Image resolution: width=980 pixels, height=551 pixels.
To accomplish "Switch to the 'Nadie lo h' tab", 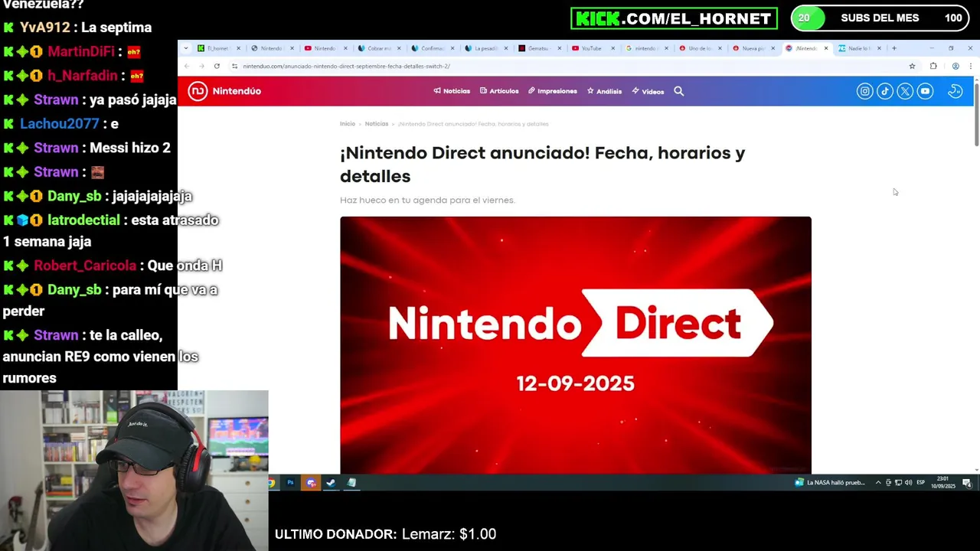I will pyautogui.click(x=859, y=48).
